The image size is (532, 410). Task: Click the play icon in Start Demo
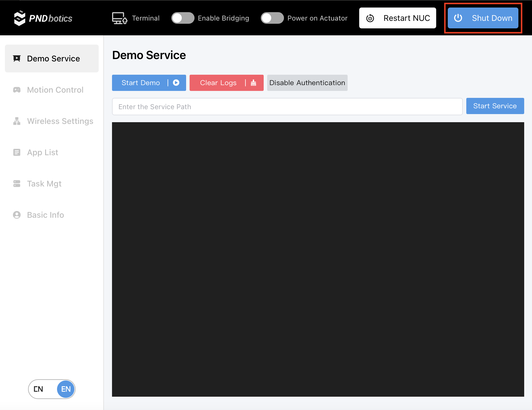[x=176, y=83]
